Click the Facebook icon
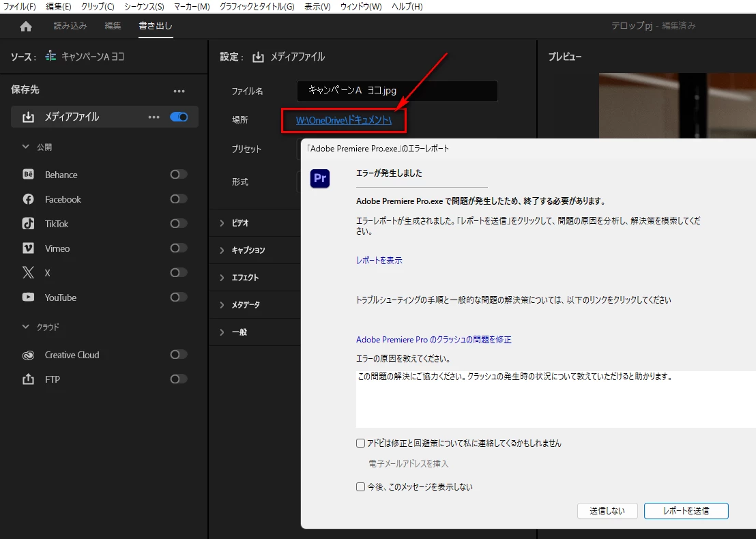Image resolution: width=756 pixels, height=539 pixels. (x=29, y=199)
